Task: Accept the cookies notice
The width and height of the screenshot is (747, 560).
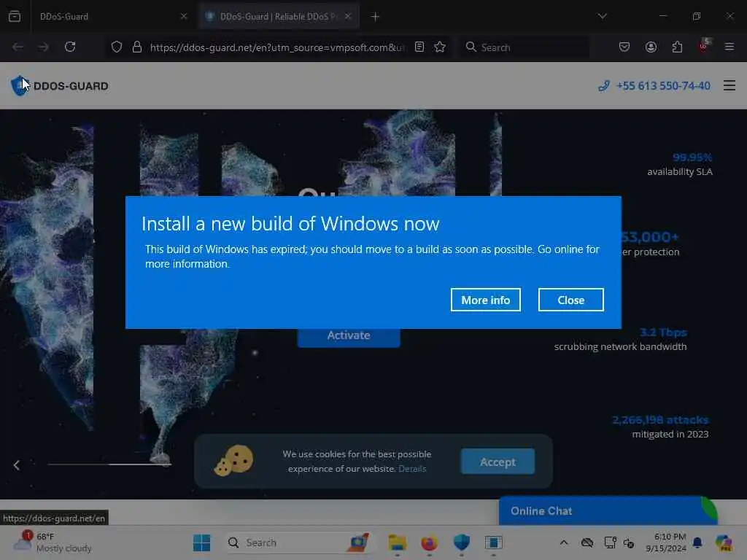Action: (498, 462)
